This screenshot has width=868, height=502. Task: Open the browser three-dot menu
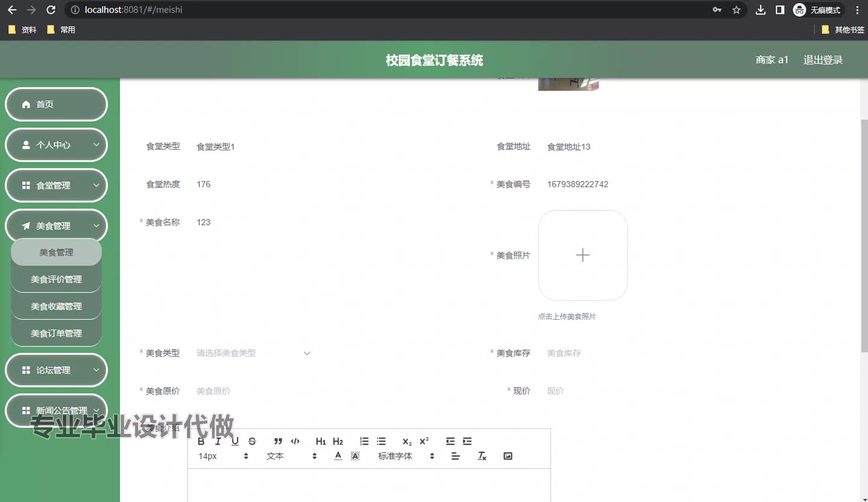pyautogui.click(x=857, y=10)
